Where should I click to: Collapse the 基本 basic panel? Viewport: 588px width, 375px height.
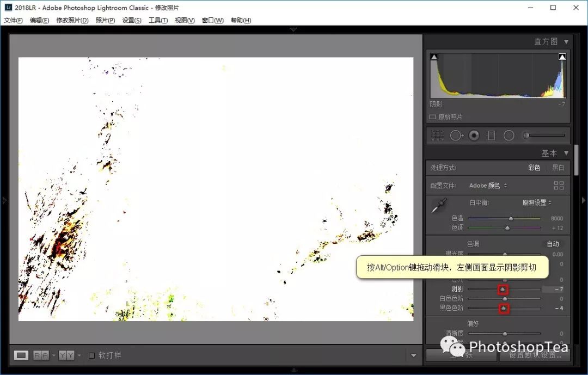[x=566, y=153]
